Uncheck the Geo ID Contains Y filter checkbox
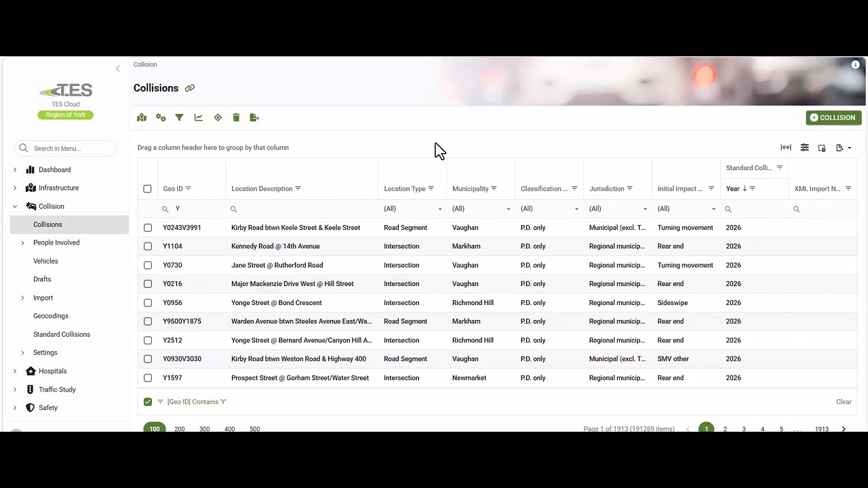This screenshot has width=868, height=488. (148, 402)
